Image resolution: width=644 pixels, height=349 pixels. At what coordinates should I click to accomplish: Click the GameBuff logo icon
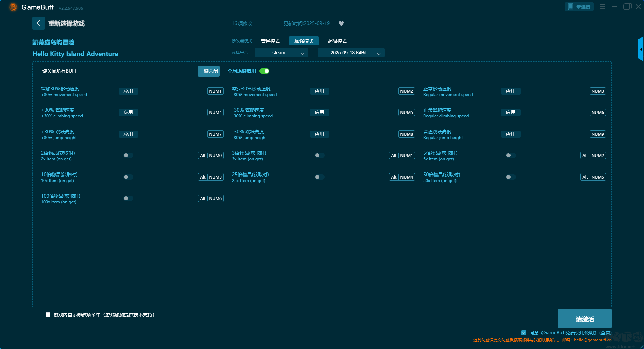point(13,7)
